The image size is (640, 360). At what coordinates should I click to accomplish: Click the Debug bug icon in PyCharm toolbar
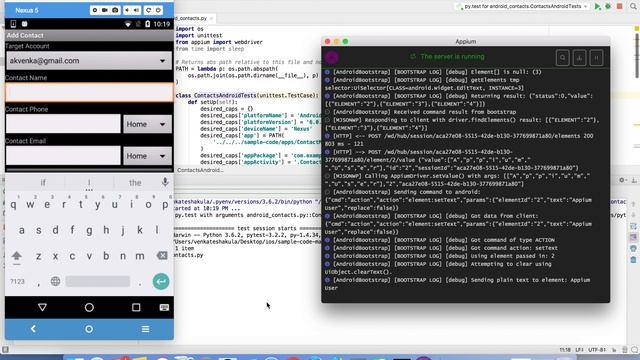(608, 7)
